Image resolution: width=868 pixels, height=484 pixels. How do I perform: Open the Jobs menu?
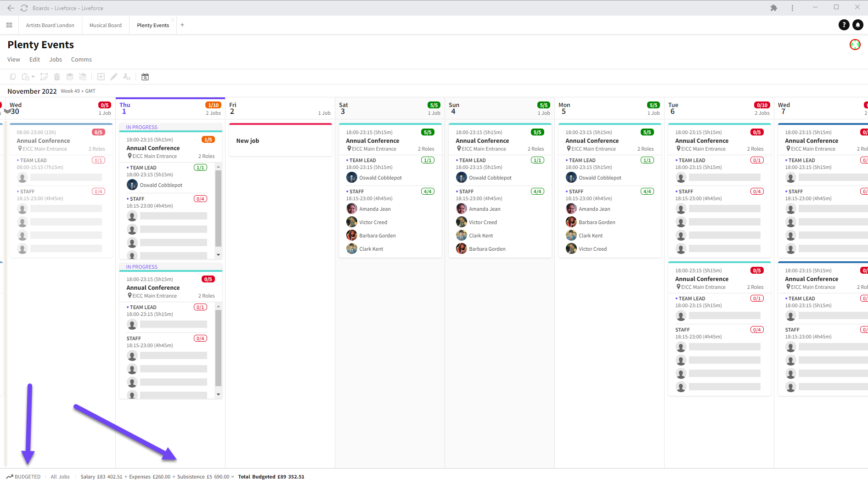(56, 60)
